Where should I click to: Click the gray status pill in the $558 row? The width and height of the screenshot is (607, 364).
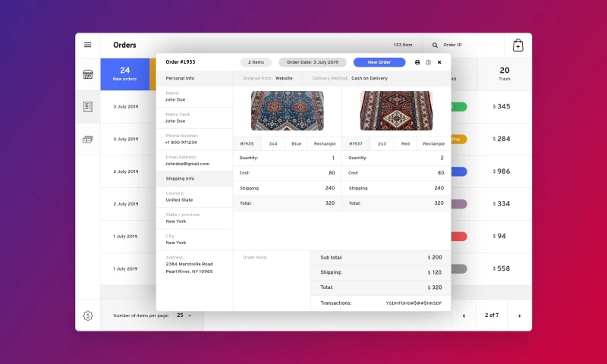point(459,269)
